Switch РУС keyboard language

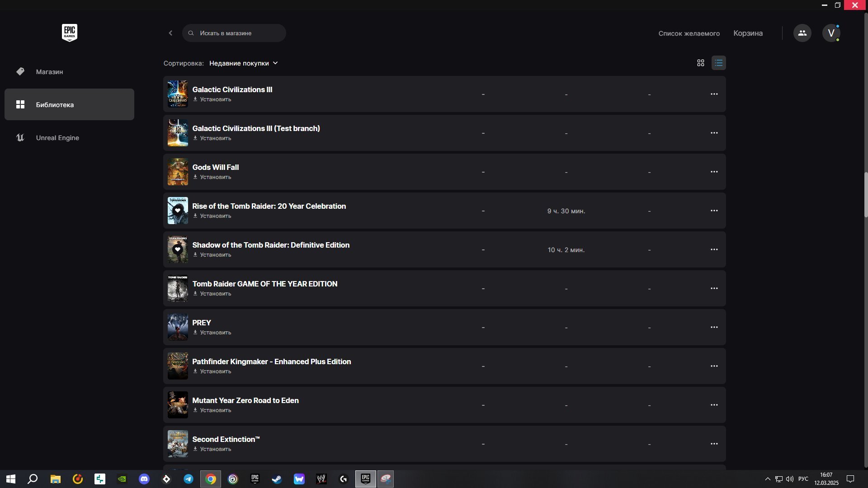click(803, 479)
